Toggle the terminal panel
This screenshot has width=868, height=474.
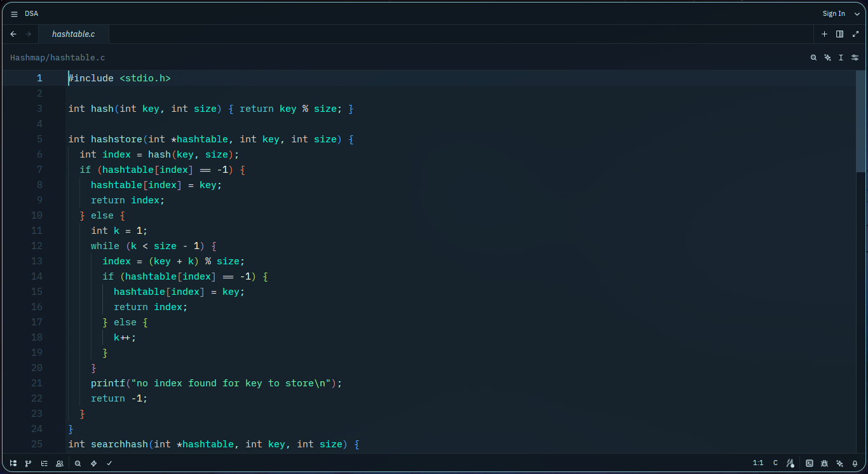(x=810, y=464)
